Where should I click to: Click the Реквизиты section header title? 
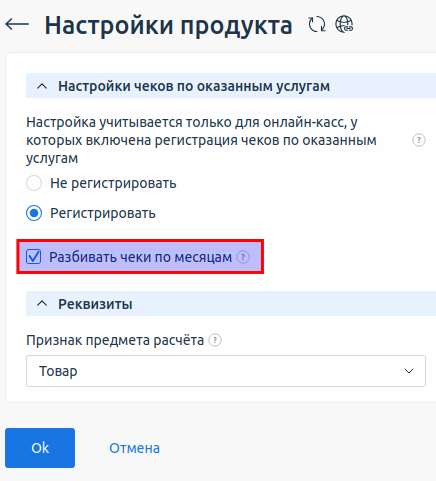point(95,304)
